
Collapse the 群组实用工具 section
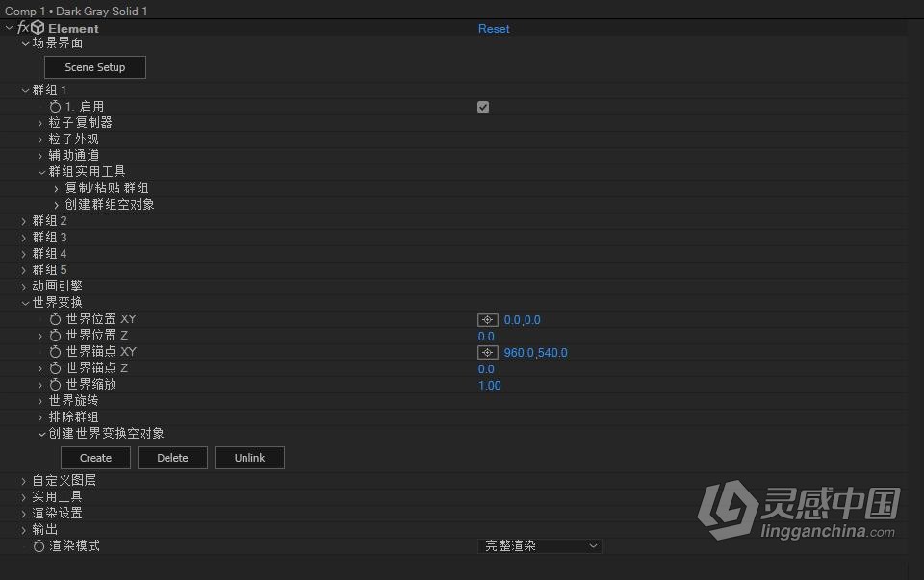point(41,172)
